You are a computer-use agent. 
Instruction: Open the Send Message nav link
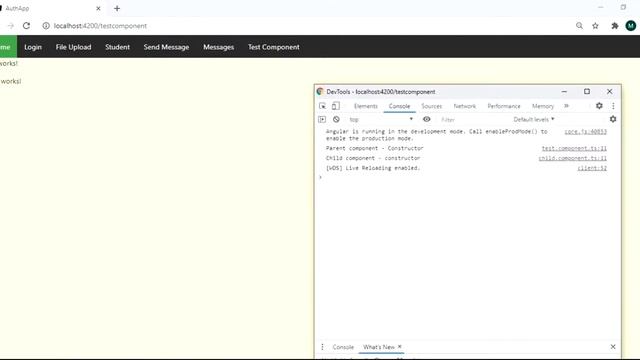[x=167, y=47]
